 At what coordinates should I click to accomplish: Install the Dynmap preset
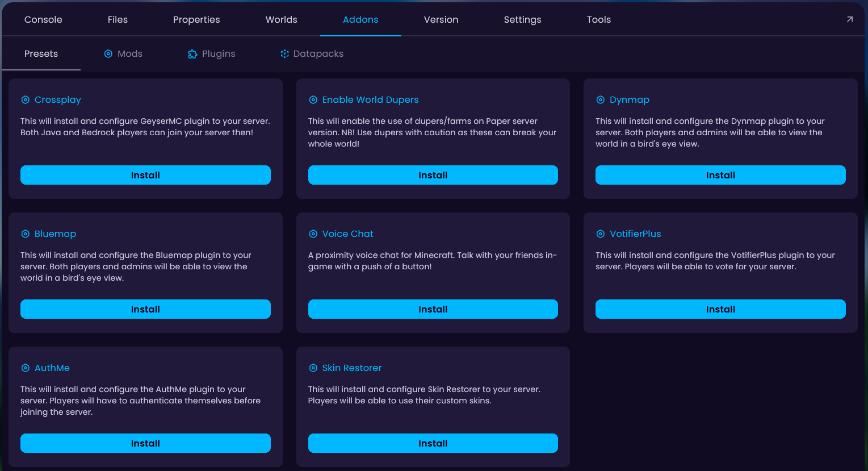click(x=720, y=175)
